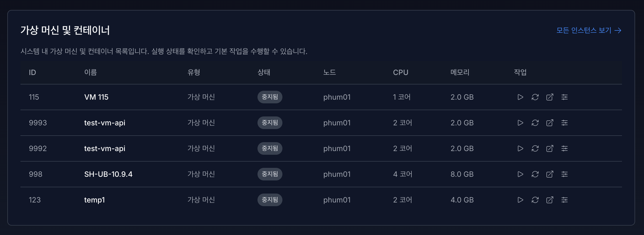Screen dimensions: 644x235
Task: Start the SH-UB-10.9.4 virtual machine
Action: (520, 174)
